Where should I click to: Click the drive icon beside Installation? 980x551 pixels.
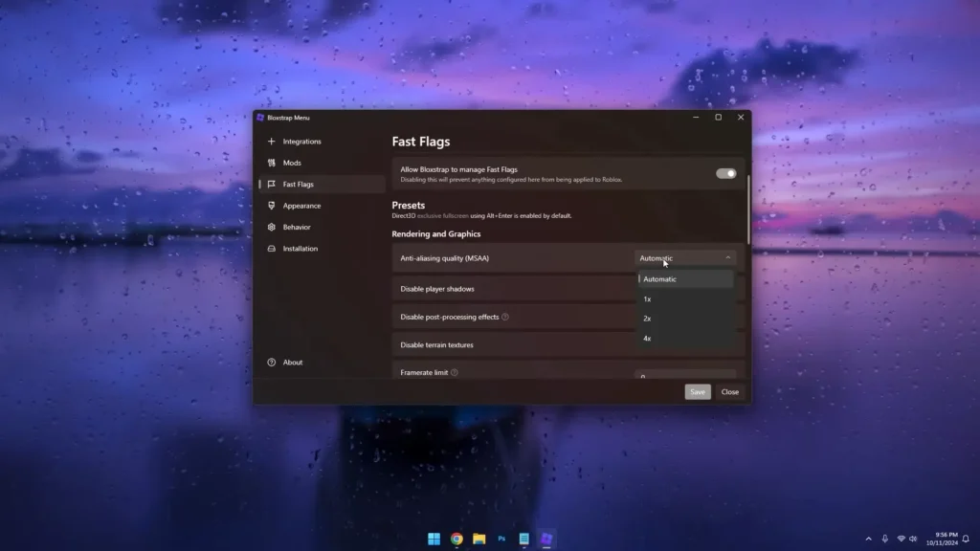(271, 249)
